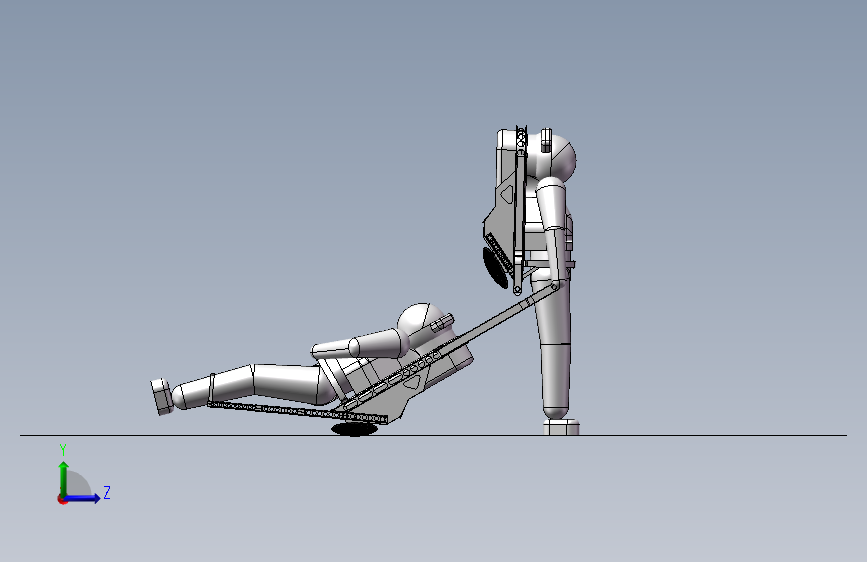Click the "Y" axis label
867x562 pixels.
(63, 449)
